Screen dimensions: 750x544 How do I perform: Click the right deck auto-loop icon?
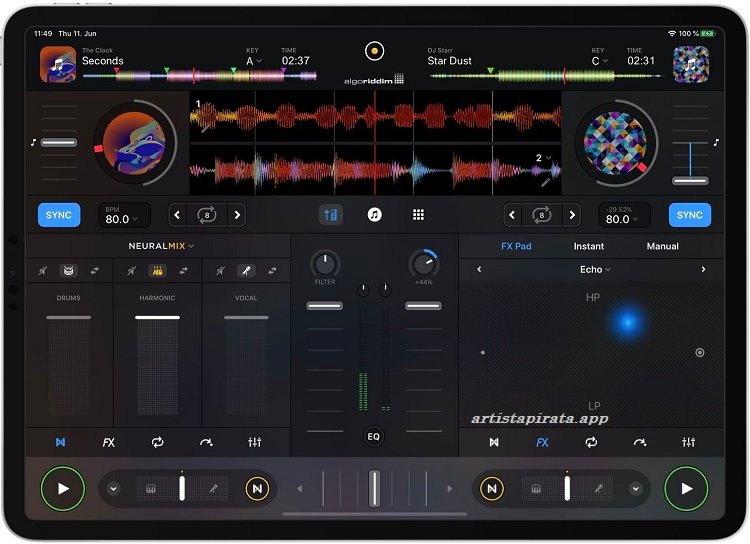(x=541, y=215)
